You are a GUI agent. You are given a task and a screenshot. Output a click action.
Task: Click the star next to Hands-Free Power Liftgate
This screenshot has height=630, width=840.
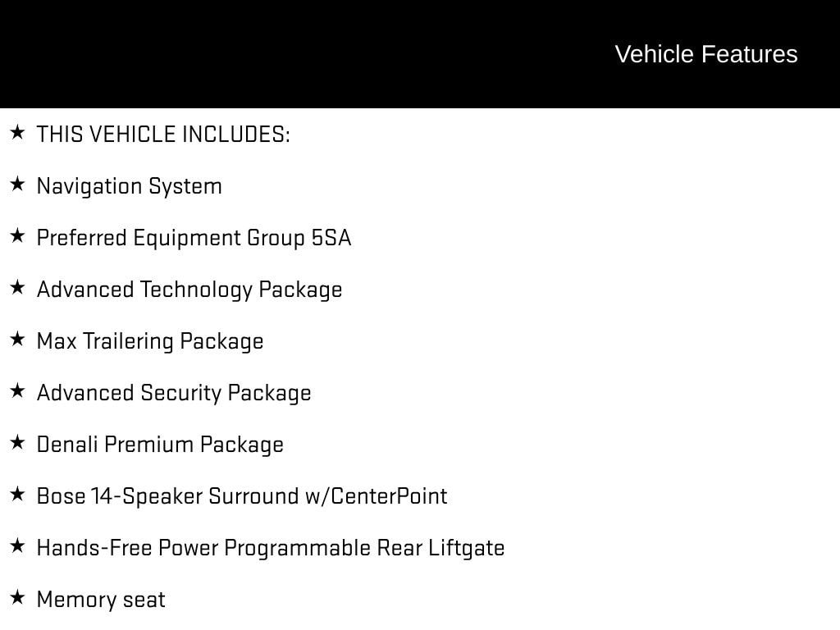(x=17, y=546)
